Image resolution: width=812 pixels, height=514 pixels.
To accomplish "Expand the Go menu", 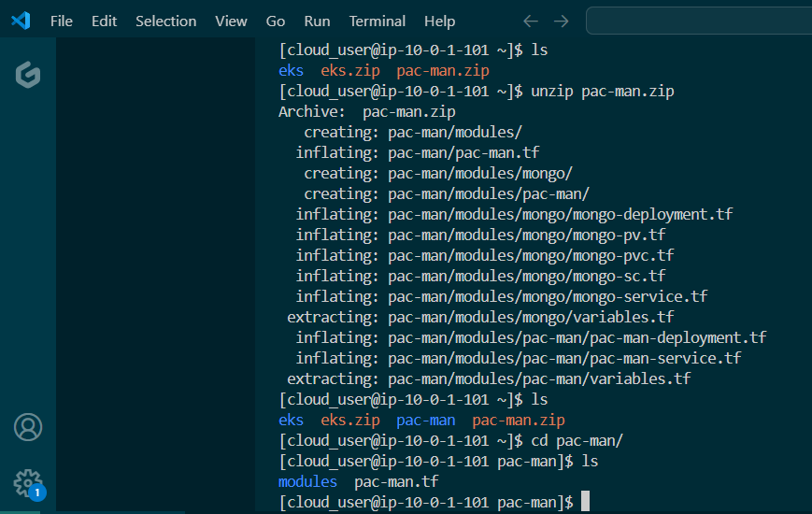I will point(276,21).
